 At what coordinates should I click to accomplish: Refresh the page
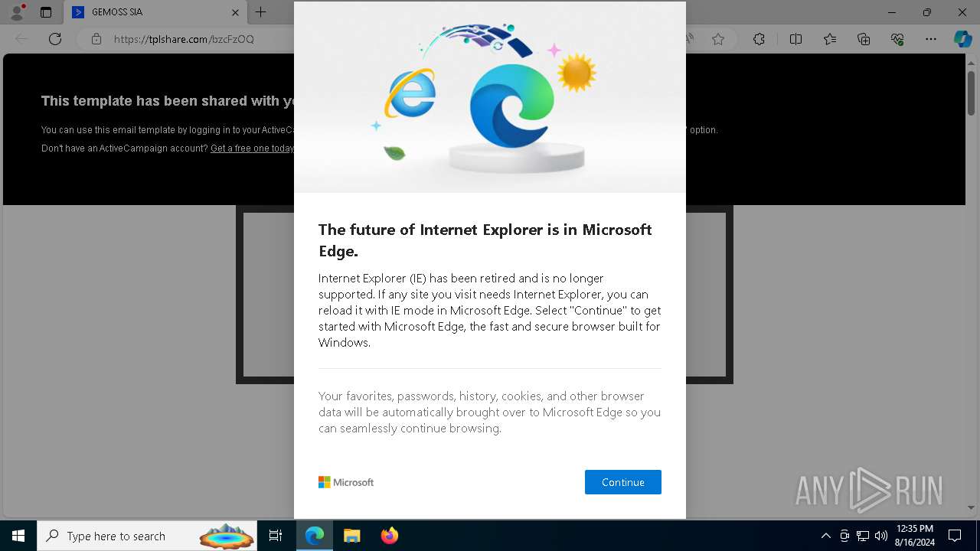(55, 39)
